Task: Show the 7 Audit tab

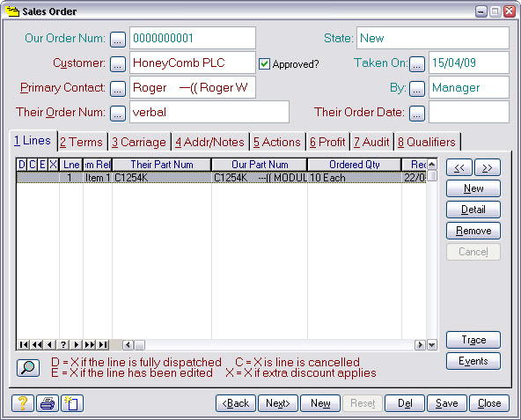Action: coord(371,142)
